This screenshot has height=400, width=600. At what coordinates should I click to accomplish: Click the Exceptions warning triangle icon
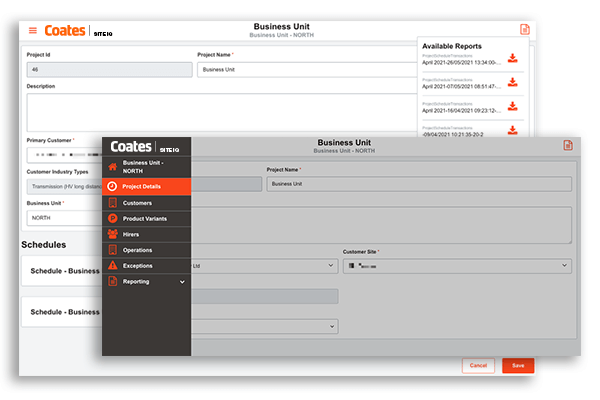[112, 265]
